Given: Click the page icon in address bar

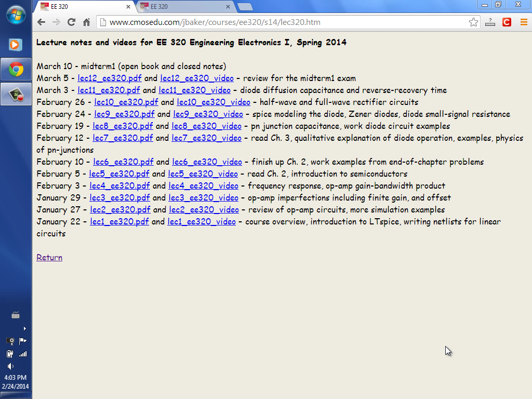Looking at the screenshot, I should pyautogui.click(x=103, y=22).
